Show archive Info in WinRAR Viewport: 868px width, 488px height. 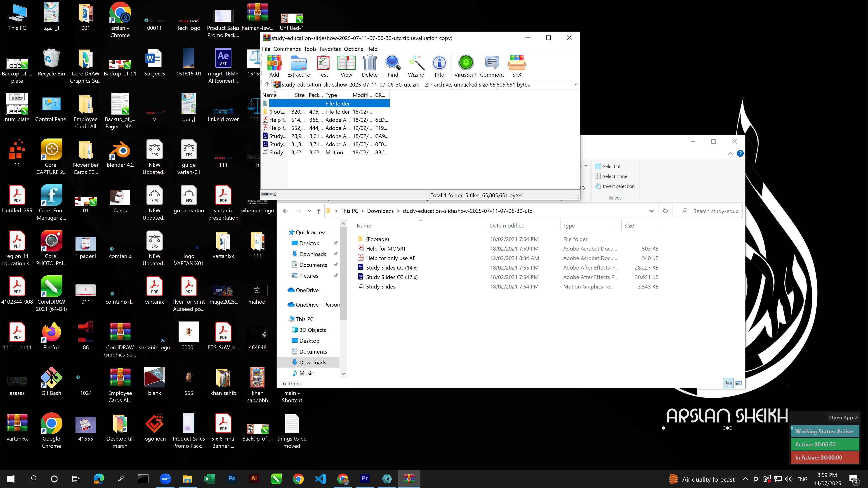439,66
